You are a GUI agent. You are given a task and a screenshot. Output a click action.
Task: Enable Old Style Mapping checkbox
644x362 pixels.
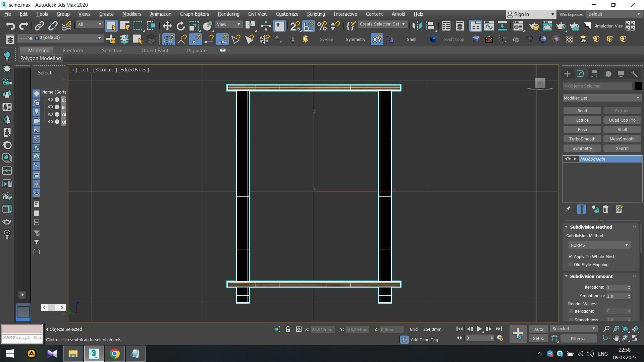click(571, 265)
